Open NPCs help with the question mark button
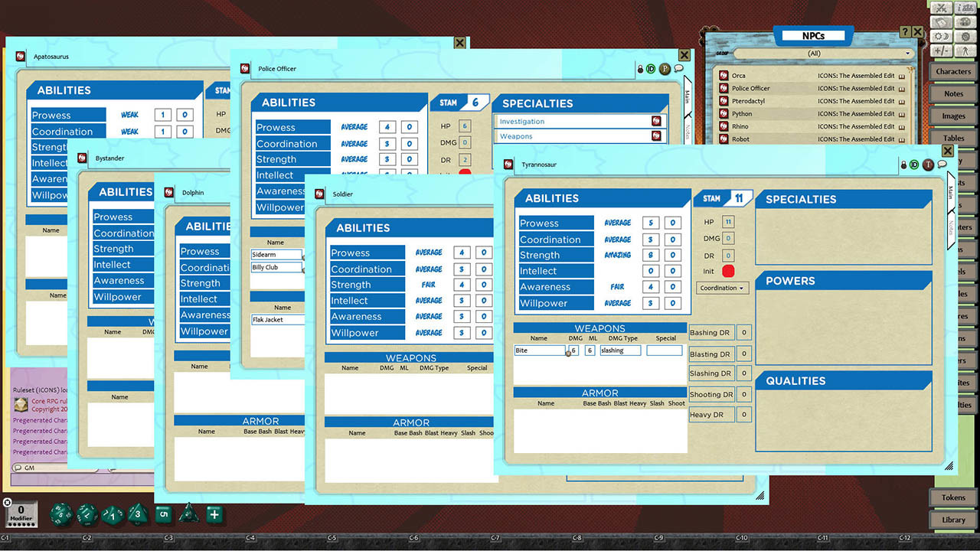The width and height of the screenshot is (980, 551). 907,31
